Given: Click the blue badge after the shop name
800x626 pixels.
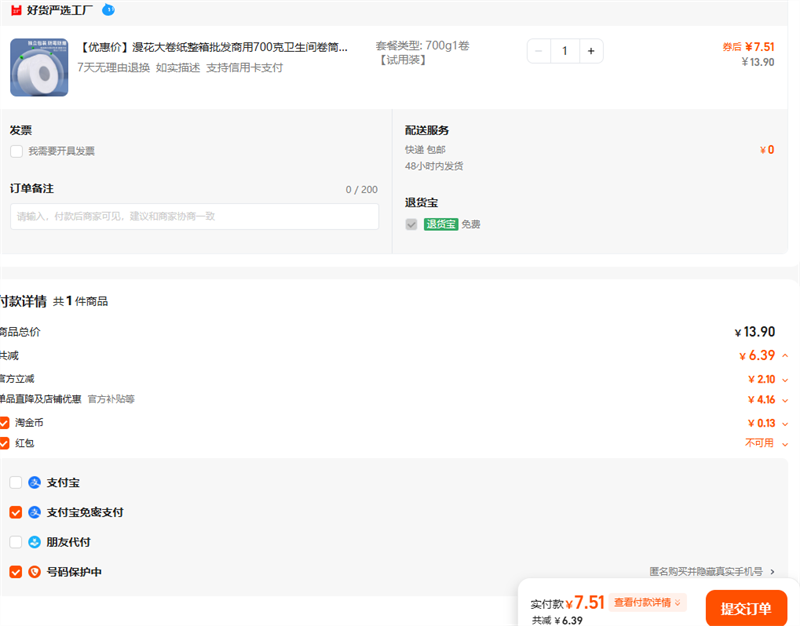Looking at the screenshot, I should (x=108, y=9).
